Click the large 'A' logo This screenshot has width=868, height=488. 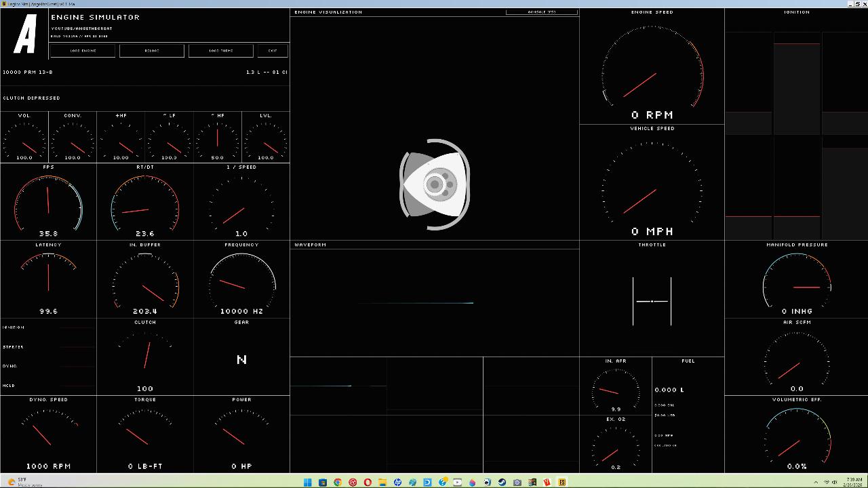(25, 35)
